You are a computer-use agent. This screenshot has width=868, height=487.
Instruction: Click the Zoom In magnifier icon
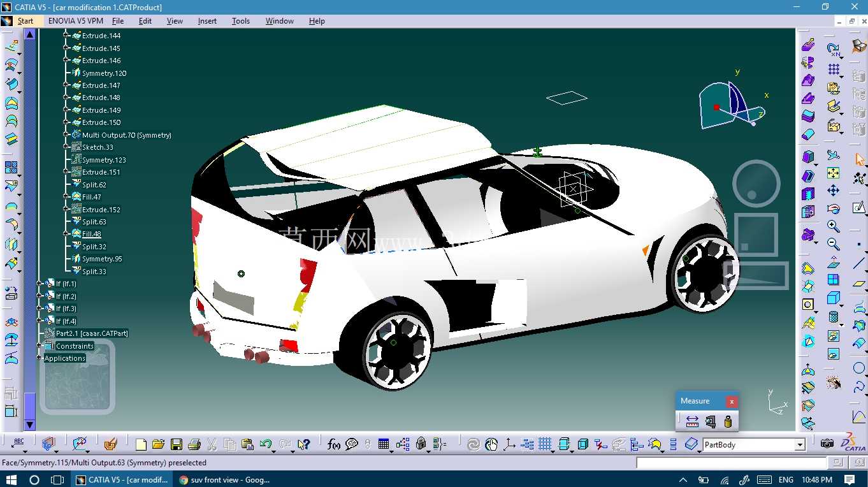tap(833, 226)
